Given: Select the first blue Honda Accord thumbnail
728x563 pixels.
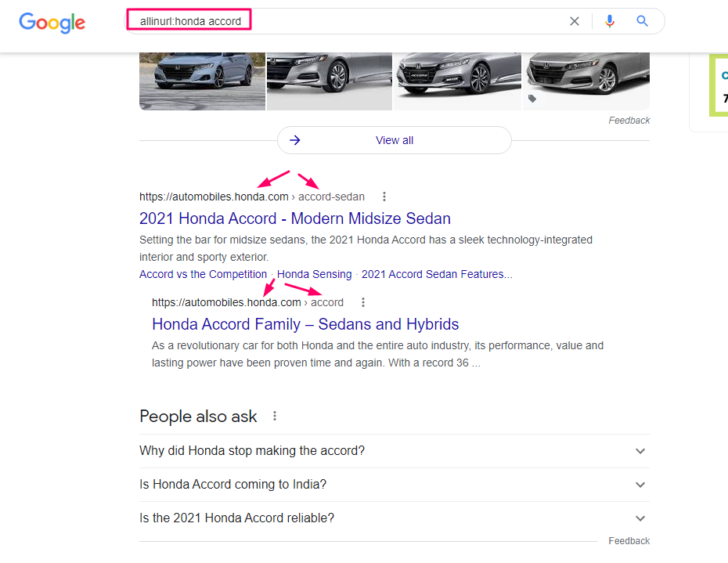Looking at the screenshot, I should [202, 81].
